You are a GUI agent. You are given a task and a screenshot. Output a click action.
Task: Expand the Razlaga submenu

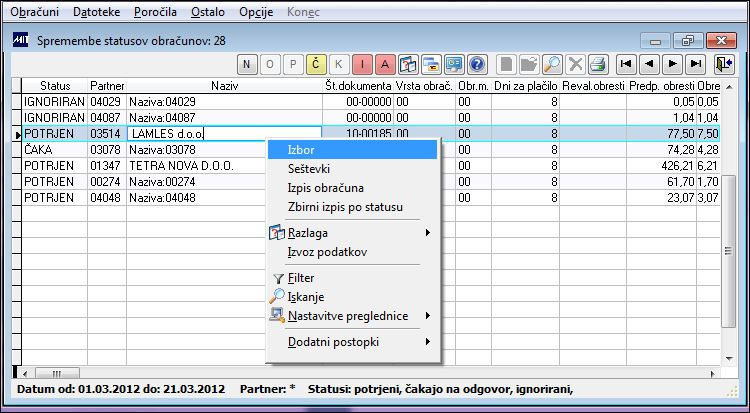tap(353, 233)
